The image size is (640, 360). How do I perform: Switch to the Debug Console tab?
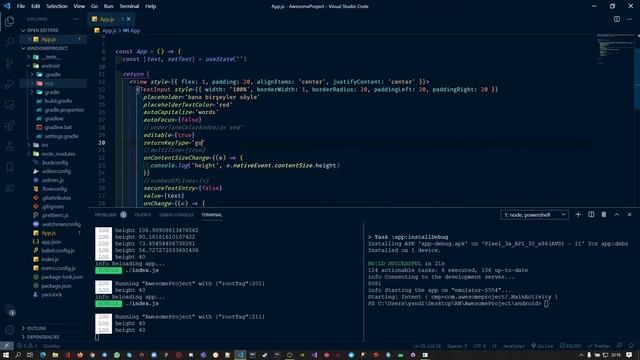(x=176, y=215)
